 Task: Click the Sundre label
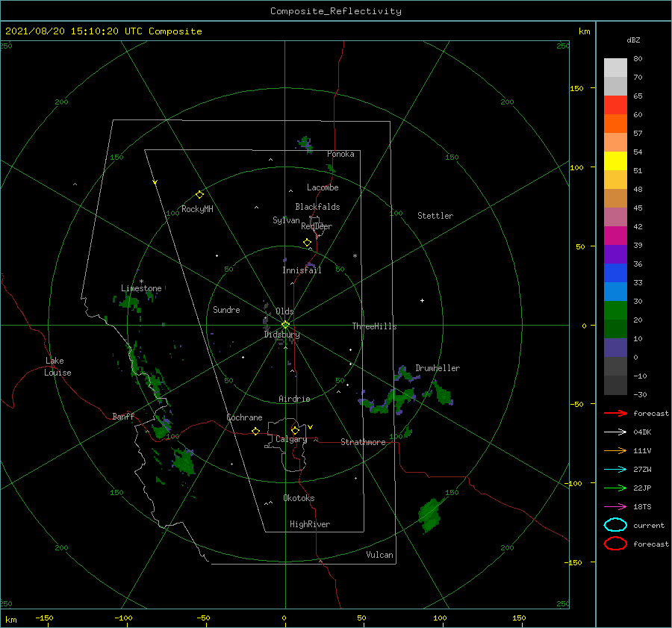(226, 309)
